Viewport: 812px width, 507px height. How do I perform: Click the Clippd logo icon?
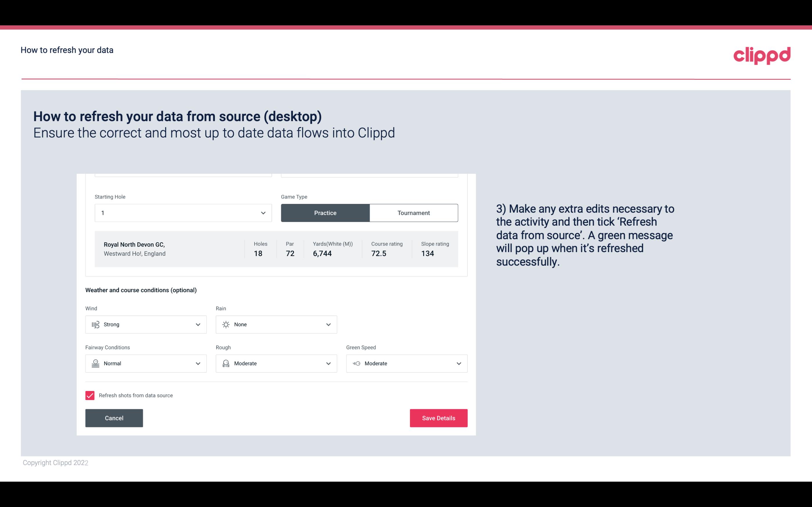click(762, 55)
